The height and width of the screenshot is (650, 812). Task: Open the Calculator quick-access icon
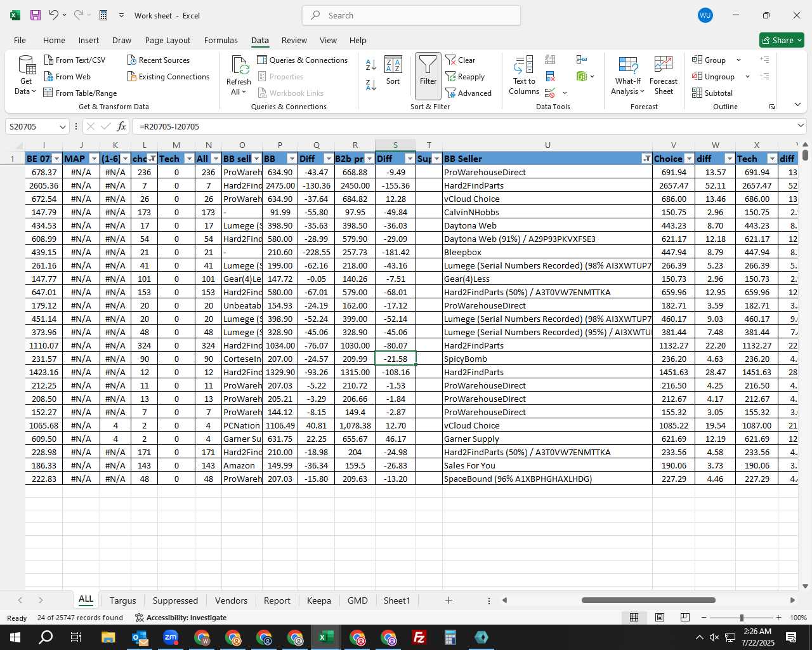104,15
